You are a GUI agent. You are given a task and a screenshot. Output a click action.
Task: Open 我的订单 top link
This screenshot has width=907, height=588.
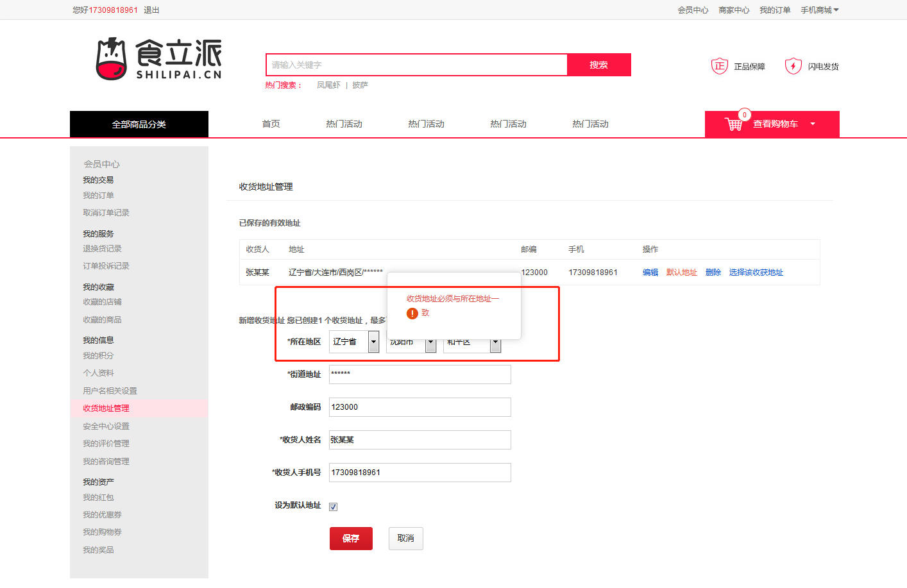(x=775, y=10)
